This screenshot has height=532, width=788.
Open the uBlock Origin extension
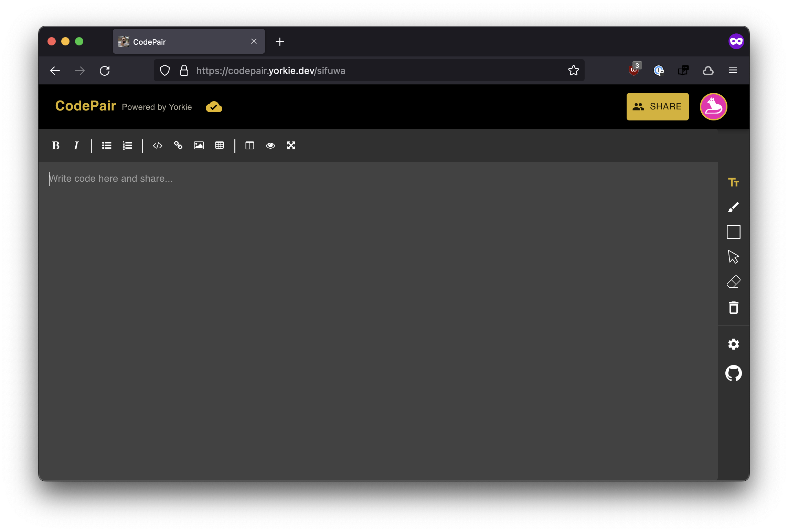point(634,70)
